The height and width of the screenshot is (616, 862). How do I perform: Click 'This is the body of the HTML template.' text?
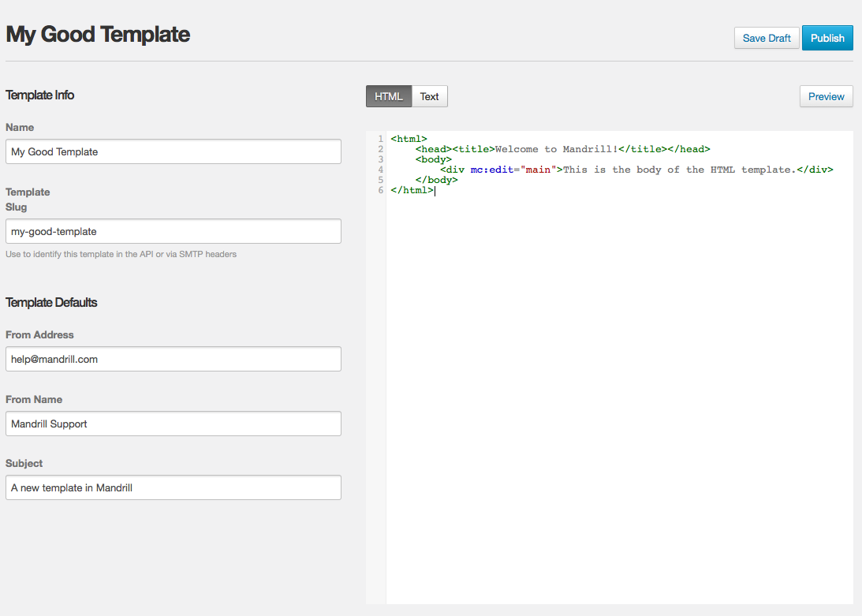point(680,170)
